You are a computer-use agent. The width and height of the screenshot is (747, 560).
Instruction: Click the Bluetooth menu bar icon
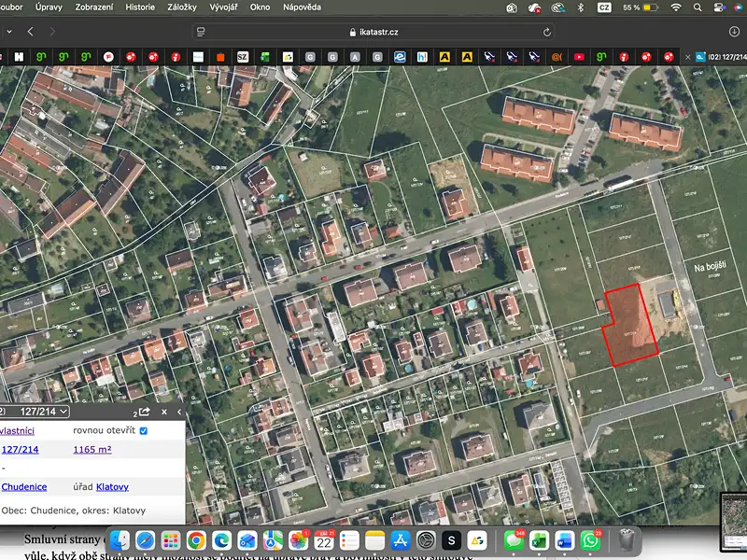click(x=581, y=7)
